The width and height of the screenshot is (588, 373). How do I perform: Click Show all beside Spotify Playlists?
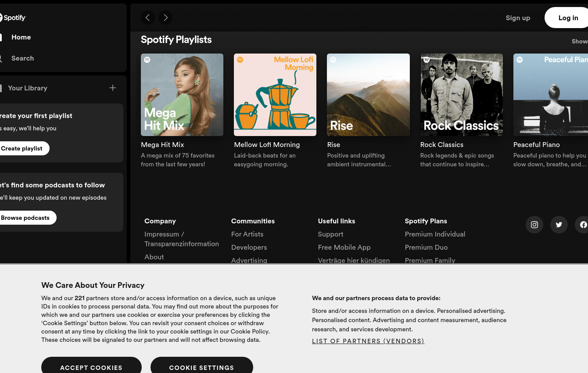(x=580, y=41)
